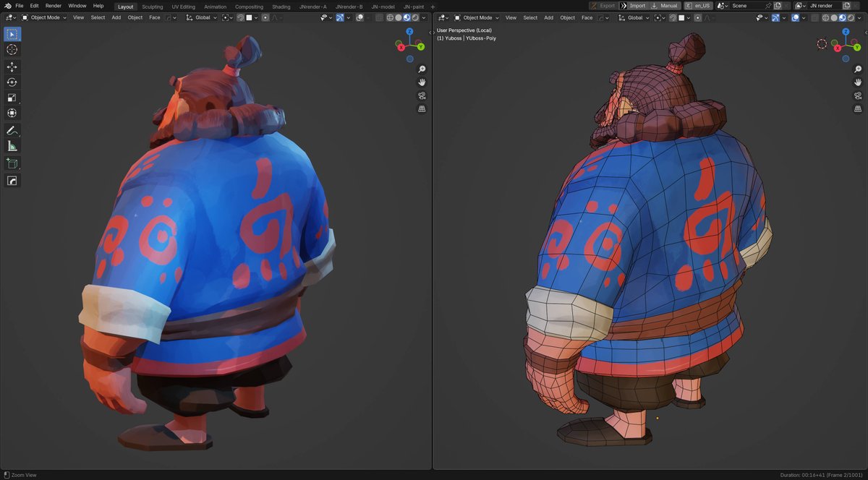Click the Import button in the top bar
The image size is (868, 480).
click(637, 4)
